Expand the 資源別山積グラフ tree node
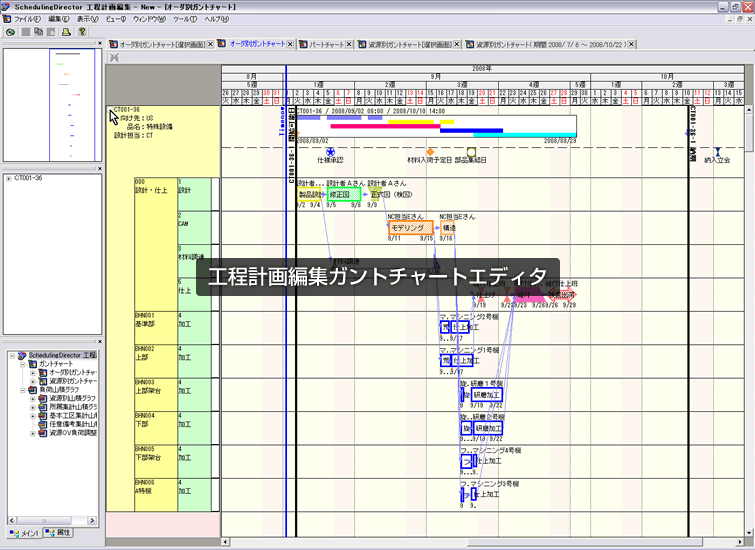 point(33,398)
